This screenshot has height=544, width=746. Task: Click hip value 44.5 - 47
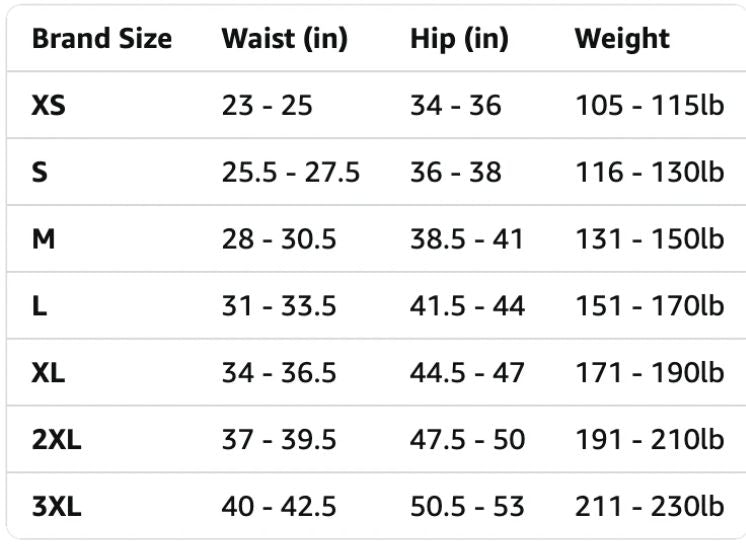pos(467,373)
